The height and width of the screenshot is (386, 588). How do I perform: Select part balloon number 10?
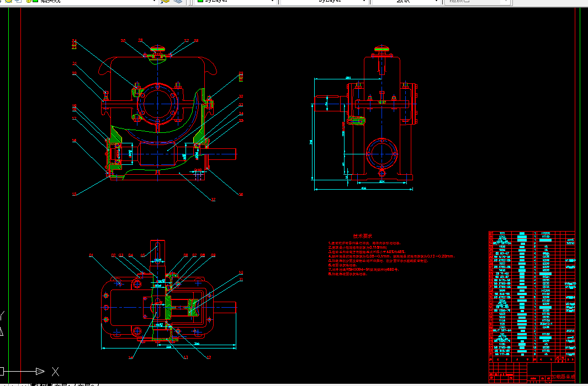coord(241,272)
